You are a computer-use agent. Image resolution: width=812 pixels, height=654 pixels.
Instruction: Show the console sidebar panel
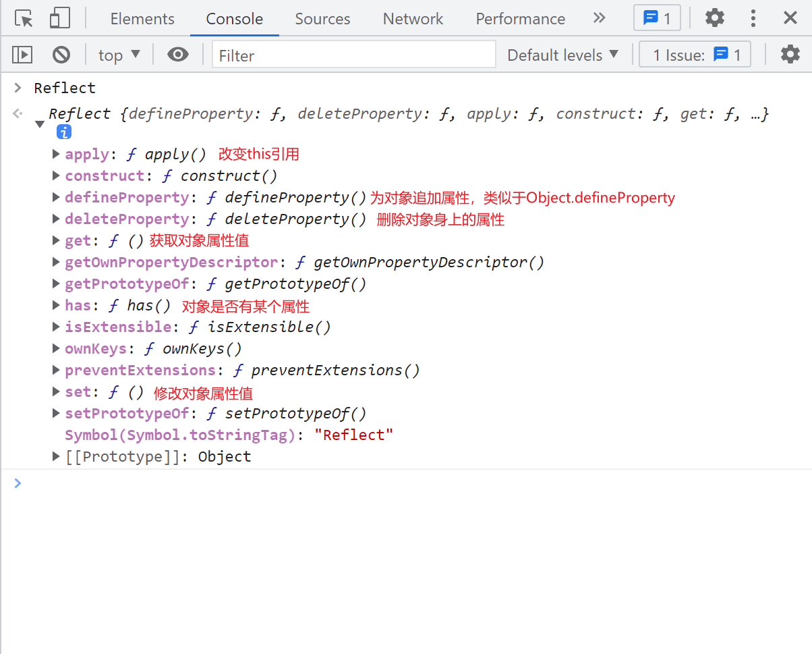[x=22, y=55]
